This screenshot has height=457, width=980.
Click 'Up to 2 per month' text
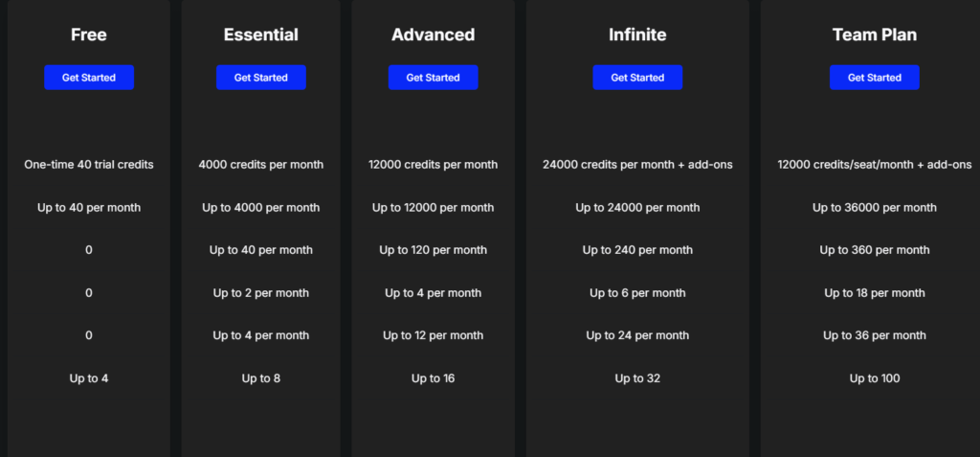261,292
